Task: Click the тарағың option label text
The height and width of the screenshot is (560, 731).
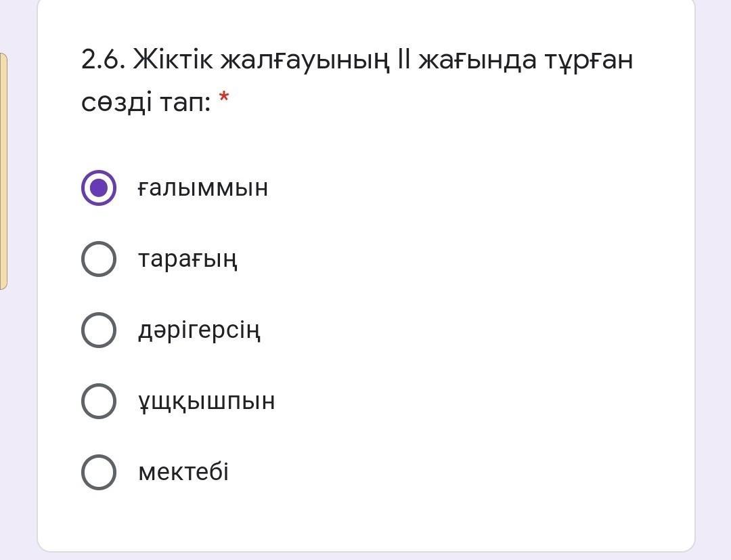Action: [x=187, y=259]
